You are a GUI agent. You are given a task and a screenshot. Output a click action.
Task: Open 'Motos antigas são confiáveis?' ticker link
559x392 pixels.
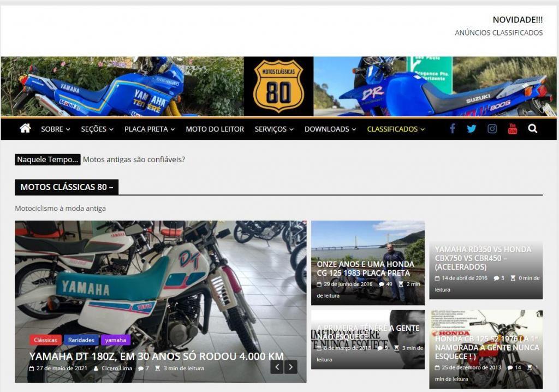(x=134, y=159)
